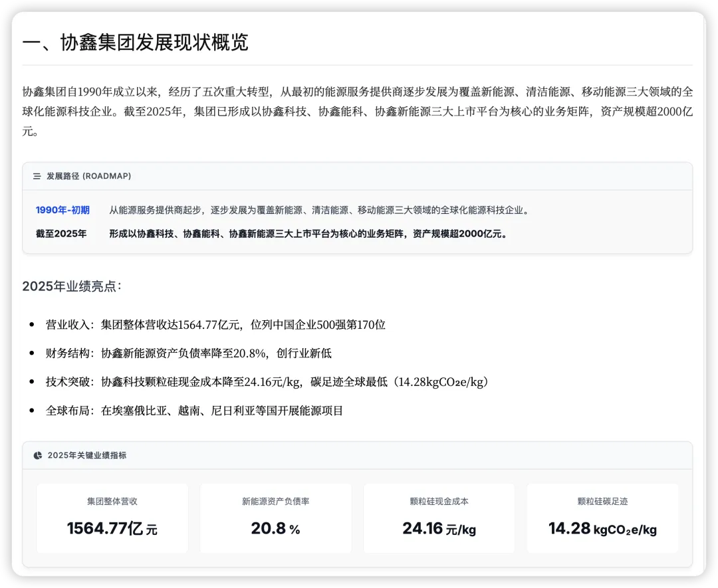Click the roadmap line starting 从能源服务提供商起步
The image size is (718, 588).
pos(320,210)
